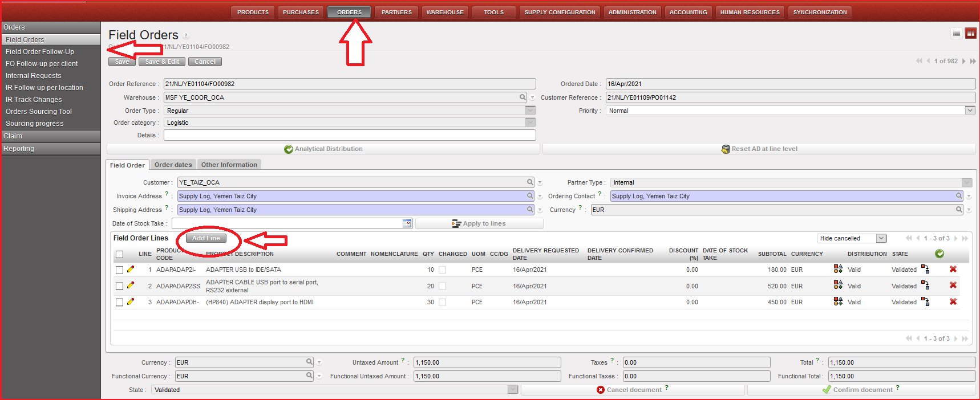The width and height of the screenshot is (980, 400).
Task: Click the edit pencil for line ADAPADAP2I-
Action: coord(131,270)
